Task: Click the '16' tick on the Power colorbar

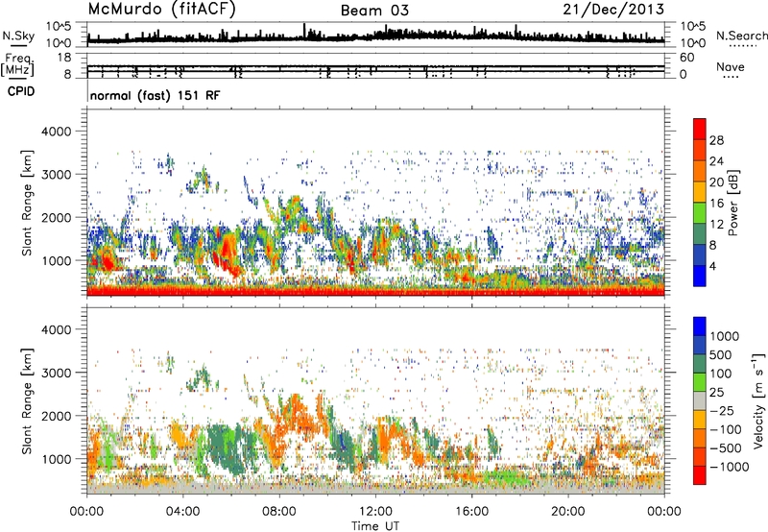Action: tap(716, 204)
